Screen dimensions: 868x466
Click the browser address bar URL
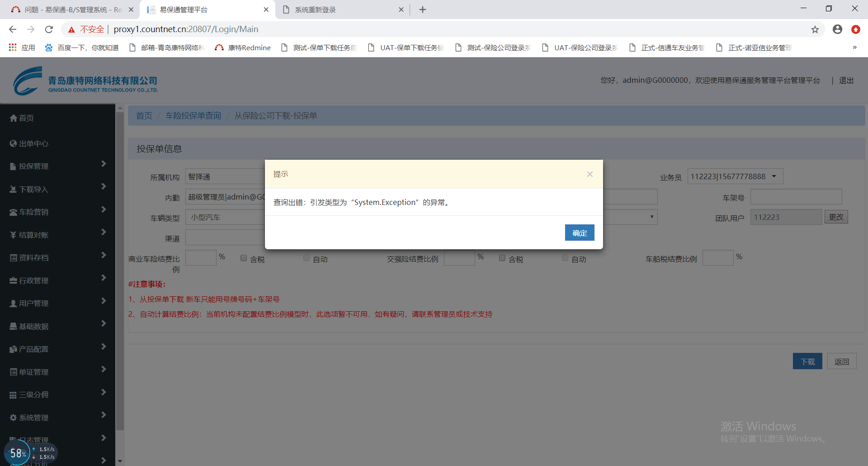186,29
